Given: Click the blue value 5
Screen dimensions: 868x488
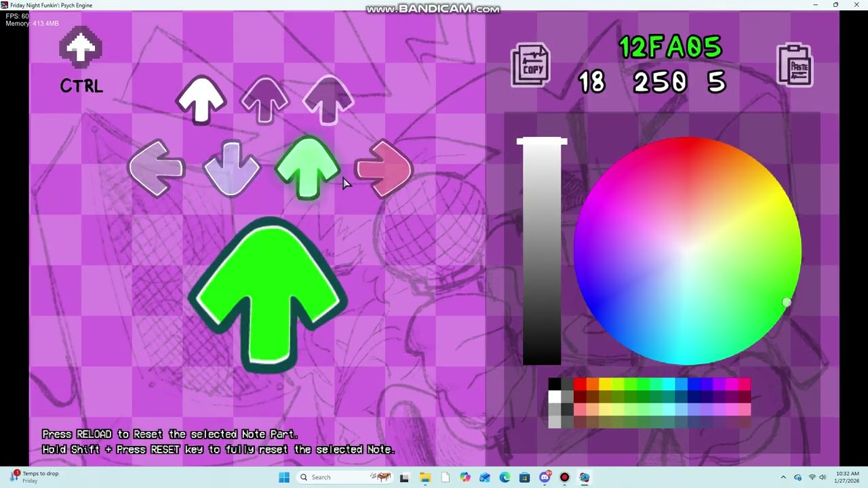Looking at the screenshot, I should (x=717, y=82).
